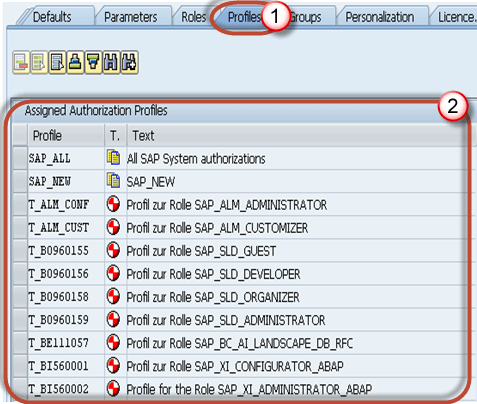This screenshot has height=404, width=477.
Task: Select the row marker for T_B0960159
Action: click(x=20, y=319)
